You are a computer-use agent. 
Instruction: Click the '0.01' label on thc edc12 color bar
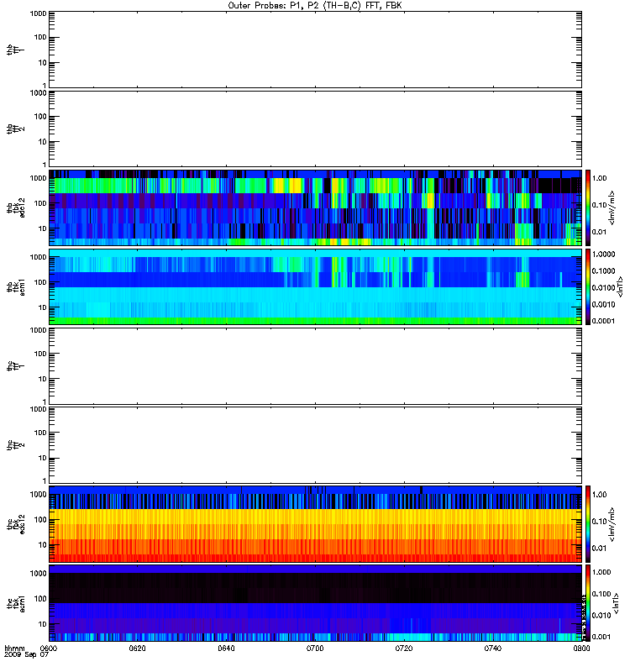point(600,549)
